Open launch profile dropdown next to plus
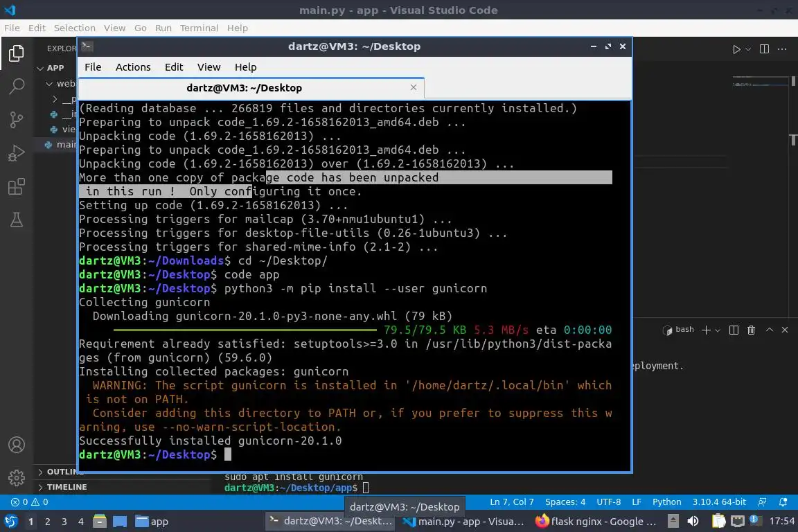798x532 pixels. click(x=718, y=330)
